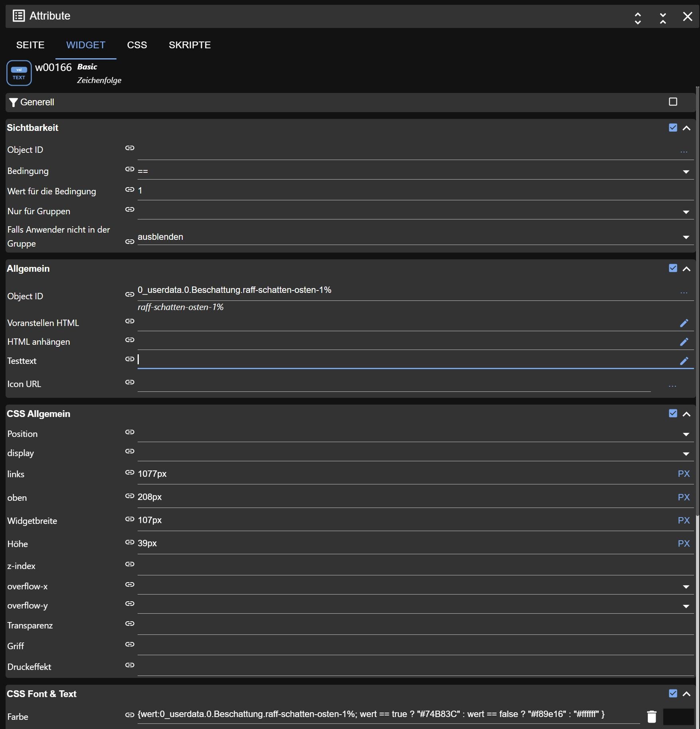
Task: Click link icon for HTML anhängen
Action: coord(130,340)
